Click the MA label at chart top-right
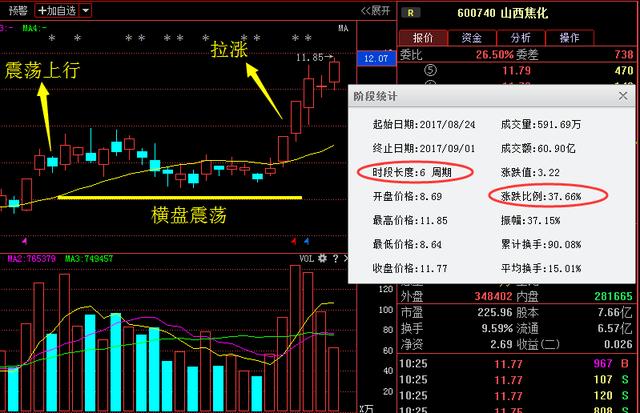 pyautogui.click(x=343, y=28)
